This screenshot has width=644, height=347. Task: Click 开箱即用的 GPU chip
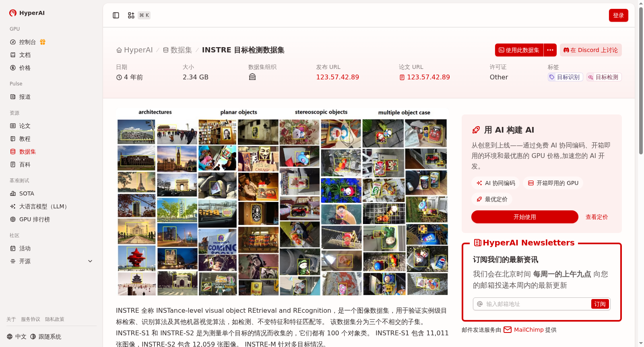pos(553,183)
